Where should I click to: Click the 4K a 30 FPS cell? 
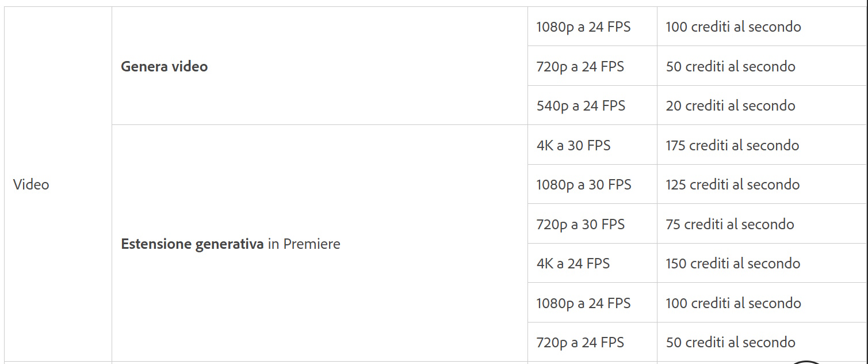(x=573, y=146)
